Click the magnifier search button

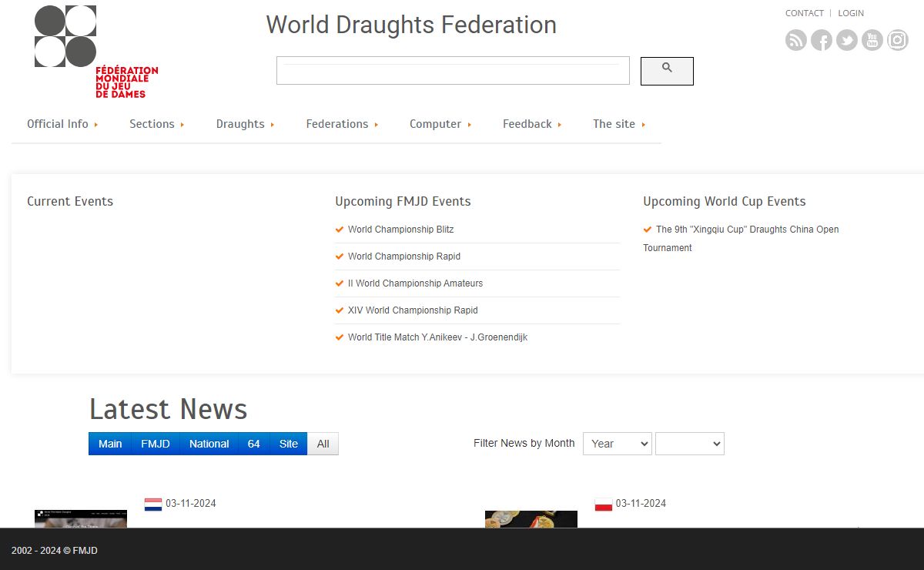(x=667, y=71)
